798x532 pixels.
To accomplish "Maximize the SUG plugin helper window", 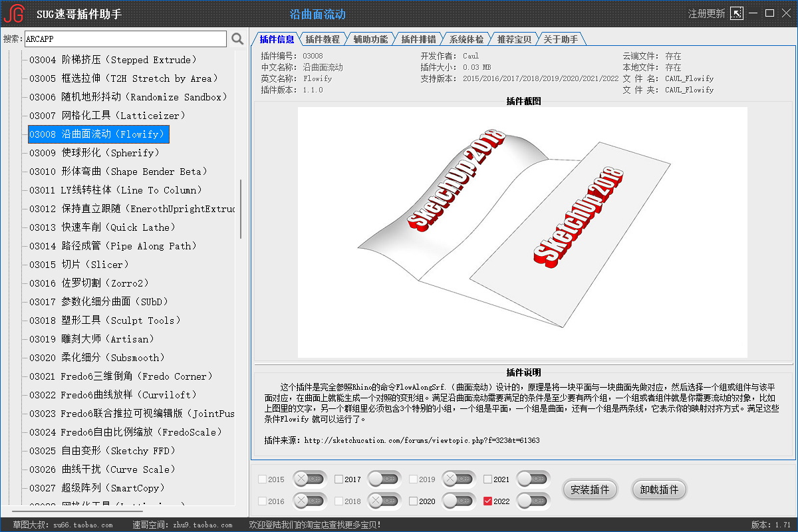I will point(769,13).
